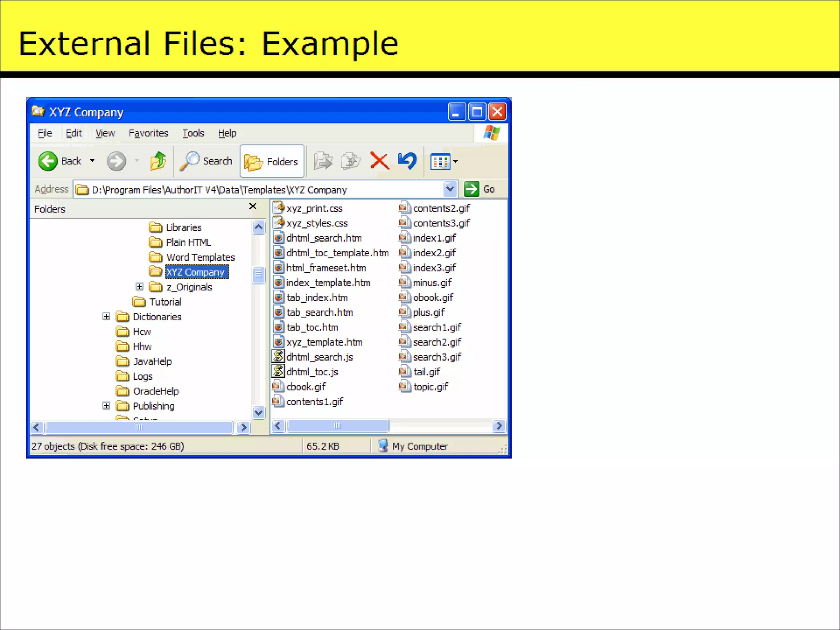Click the file list horizontal scrollbar thumb
The width and height of the screenshot is (840, 630).
point(337,426)
